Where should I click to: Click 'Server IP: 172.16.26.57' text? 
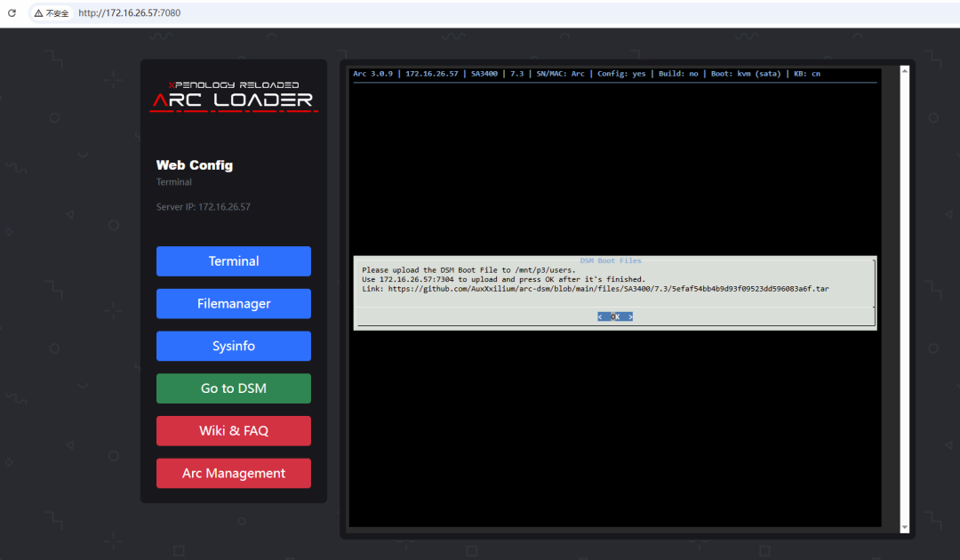(x=204, y=207)
